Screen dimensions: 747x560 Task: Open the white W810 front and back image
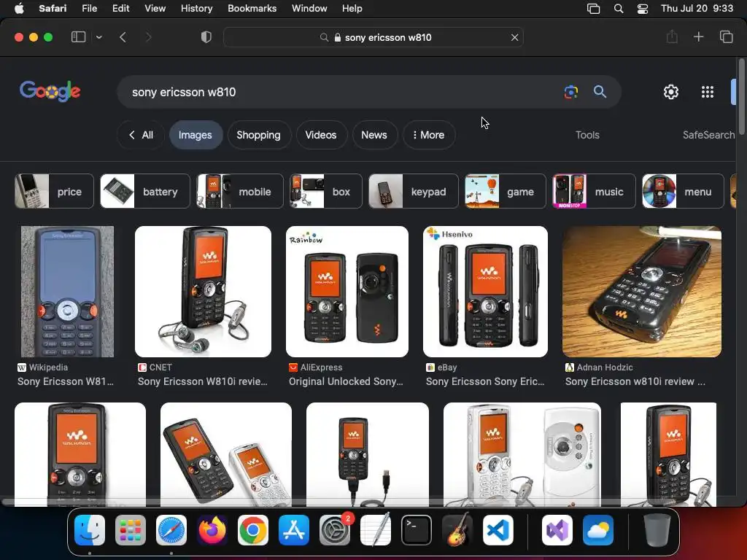(522, 454)
